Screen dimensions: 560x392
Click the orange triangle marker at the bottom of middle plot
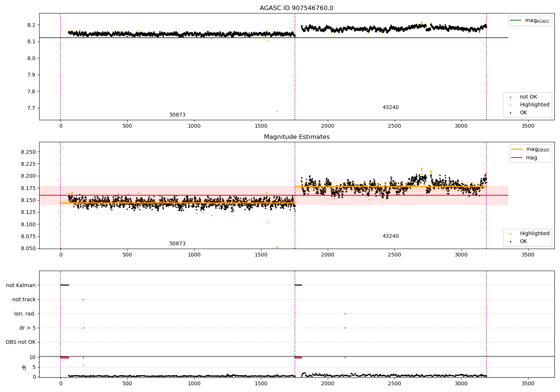coord(277,248)
